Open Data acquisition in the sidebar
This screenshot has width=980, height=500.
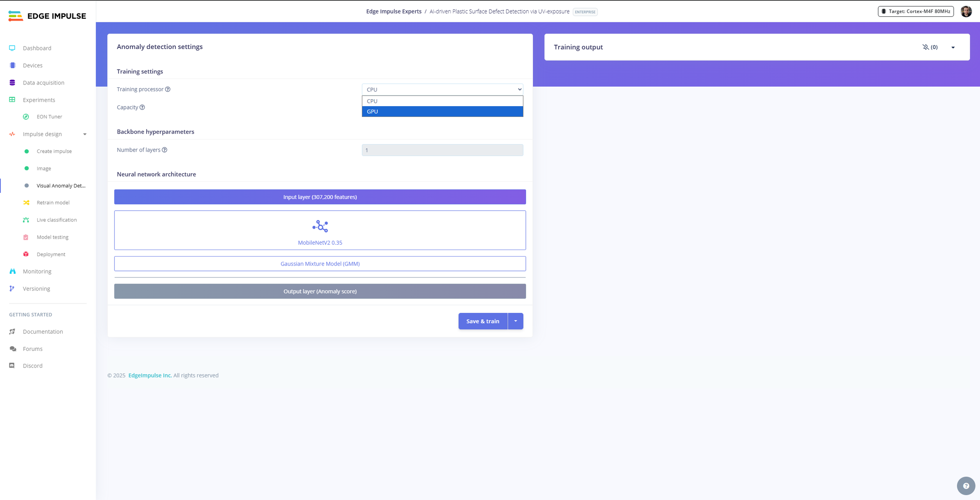pos(44,83)
